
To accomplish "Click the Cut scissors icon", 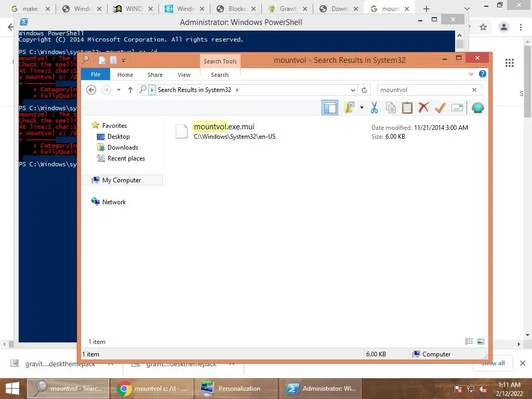I will point(374,108).
